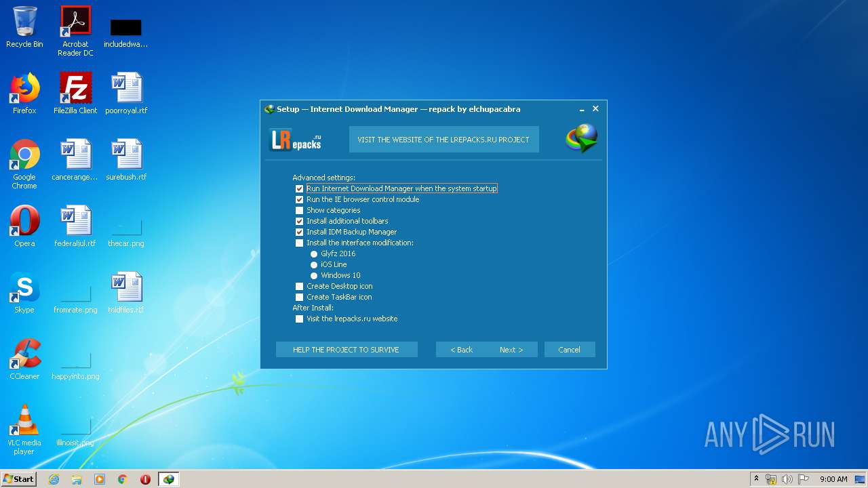This screenshot has width=868, height=488.
Task: Launch Acrobat Reader DC shortcut
Action: pyautogui.click(x=75, y=31)
